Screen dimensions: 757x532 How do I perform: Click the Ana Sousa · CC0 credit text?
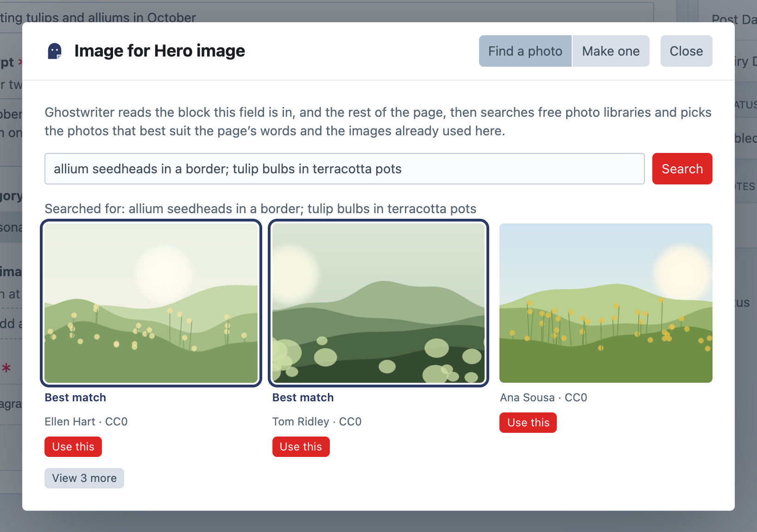(x=543, y=398)
